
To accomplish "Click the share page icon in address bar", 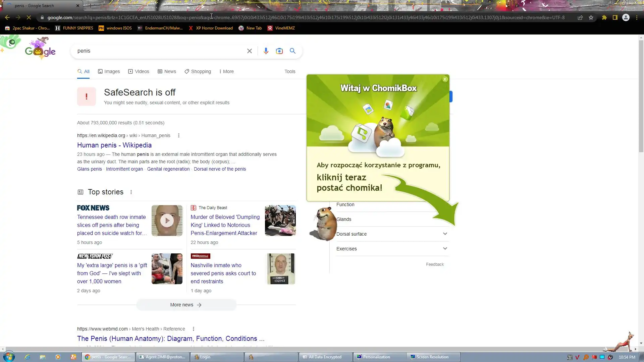I will [x=580, y=17].
